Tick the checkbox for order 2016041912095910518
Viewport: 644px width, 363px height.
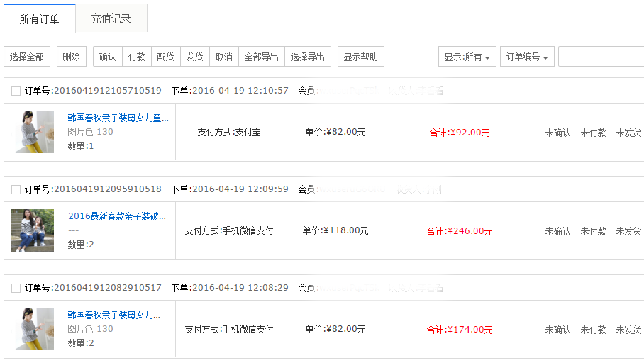[16, 189]
